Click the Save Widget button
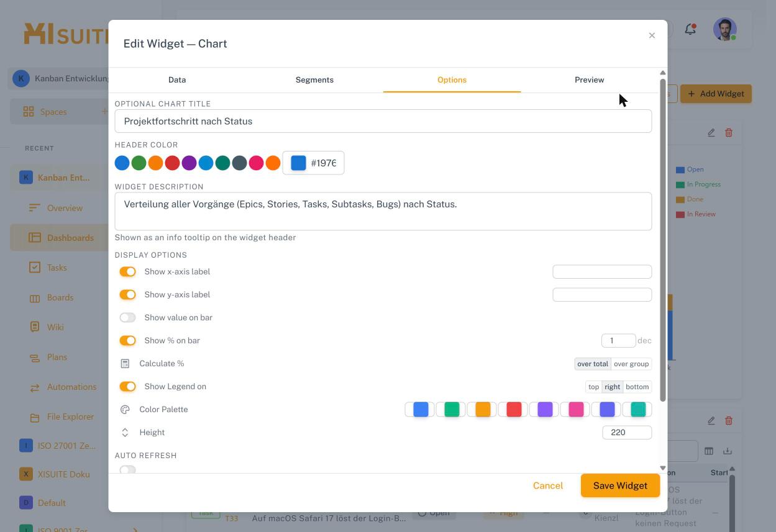 coord(620,485)
